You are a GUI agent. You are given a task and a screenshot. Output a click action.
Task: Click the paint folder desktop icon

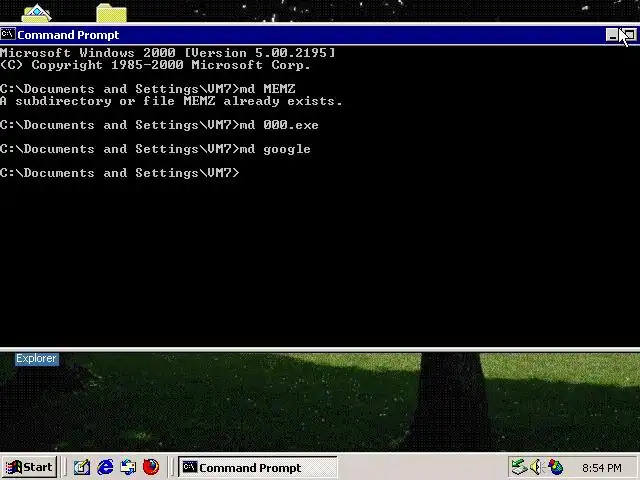(36, 13)
